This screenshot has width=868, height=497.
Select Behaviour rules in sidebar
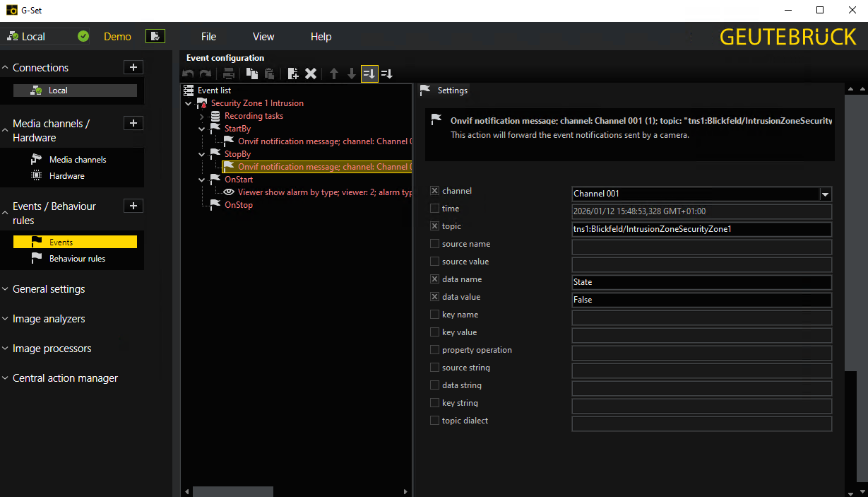77,259
